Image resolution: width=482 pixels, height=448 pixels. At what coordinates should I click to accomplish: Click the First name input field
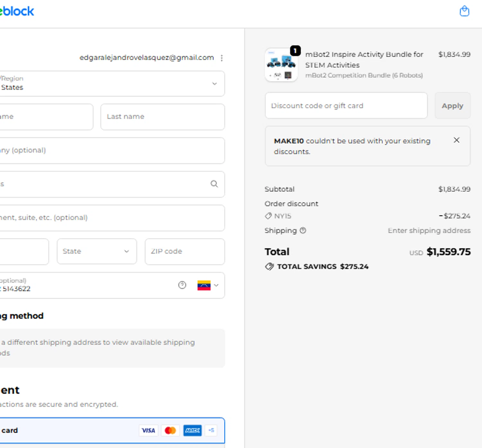pos(46,117)
